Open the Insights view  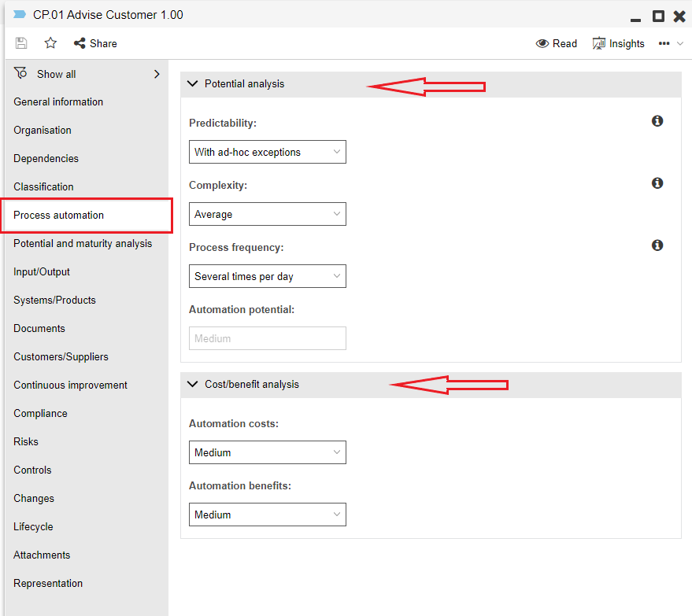(x=619, y=43)
